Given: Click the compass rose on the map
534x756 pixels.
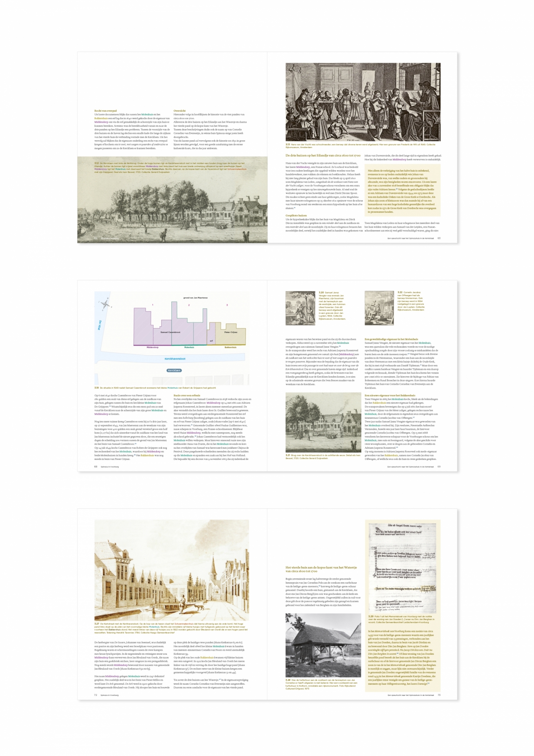Looking at the screenshot, I should point(105,304).
